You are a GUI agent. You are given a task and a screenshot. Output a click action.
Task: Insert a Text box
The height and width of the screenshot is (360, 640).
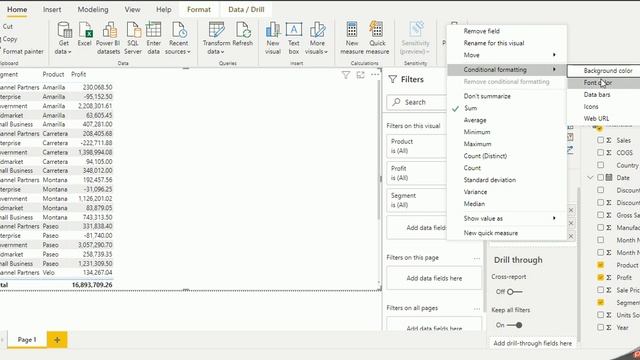294,38
